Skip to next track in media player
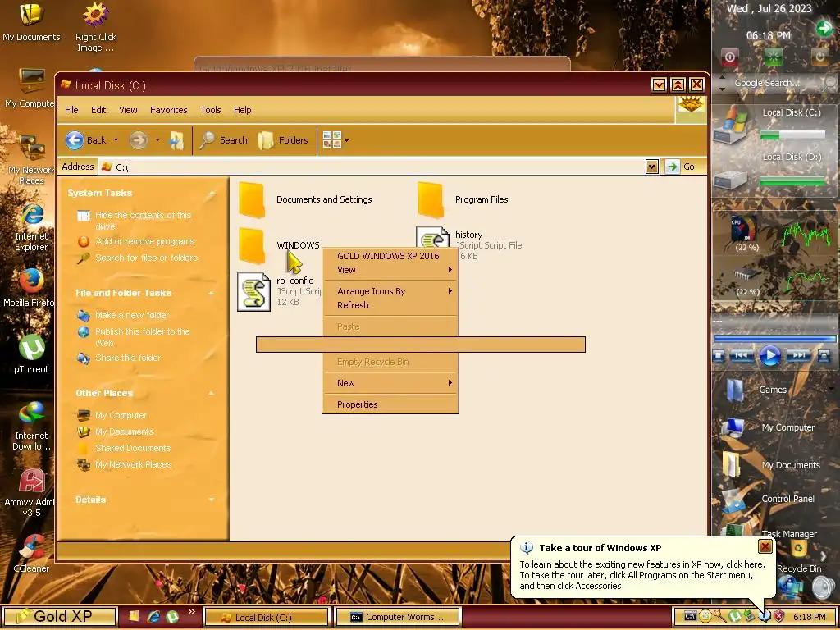The height and width of the screenshot is (630, 840). tap(798, 355)
